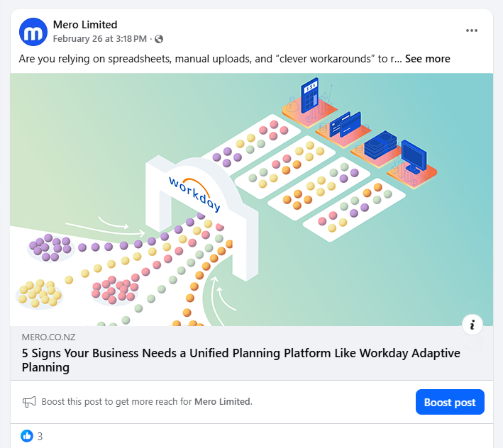View the reactions count of 3

point(40,436)
